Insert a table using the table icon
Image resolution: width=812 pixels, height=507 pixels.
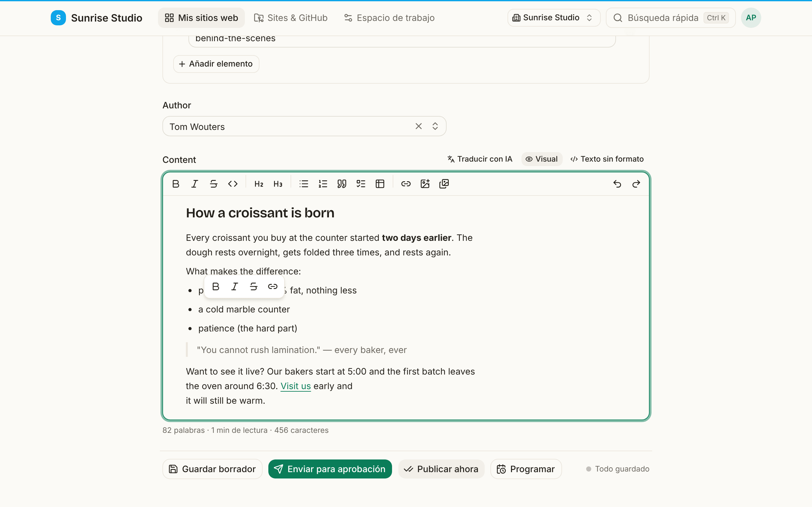(380, 184)
